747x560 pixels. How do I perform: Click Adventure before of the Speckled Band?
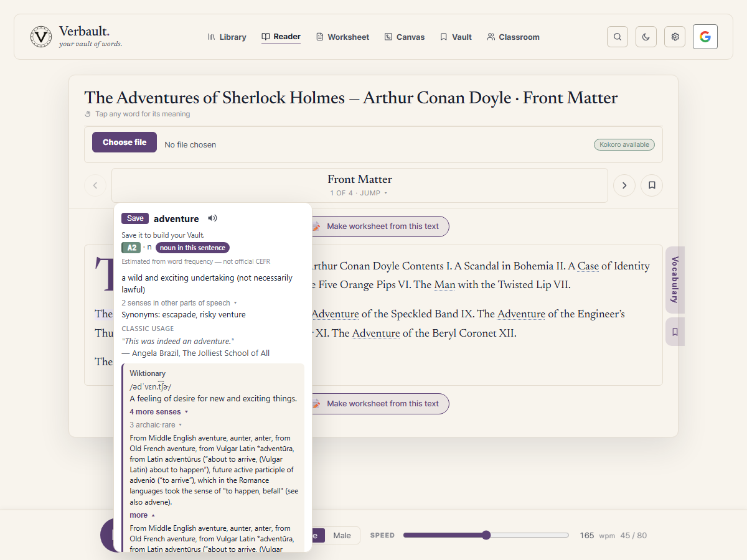(335, 314)
